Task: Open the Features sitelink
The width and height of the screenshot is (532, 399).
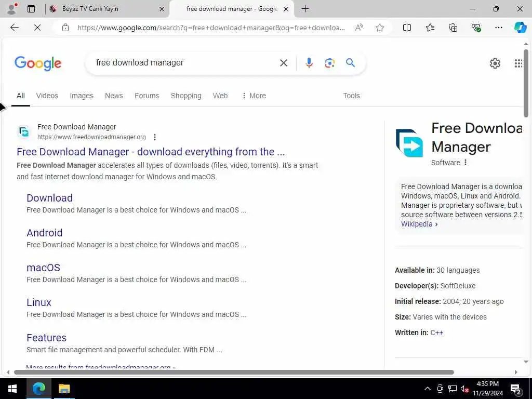Action: [46, 338]
